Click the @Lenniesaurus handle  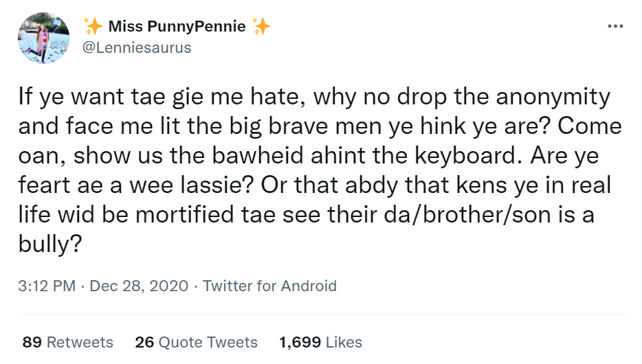pos(137,47)
